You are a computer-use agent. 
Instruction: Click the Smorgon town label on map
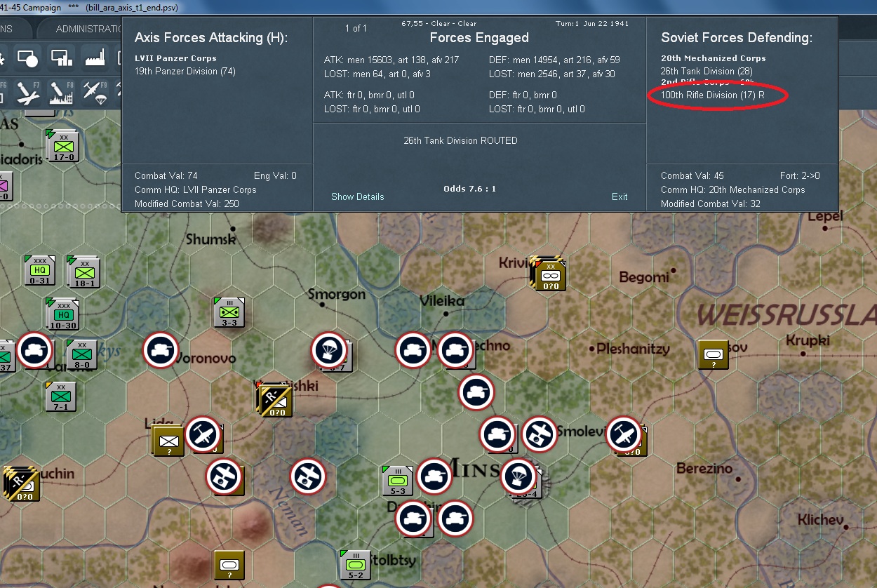tap(337, 295)
